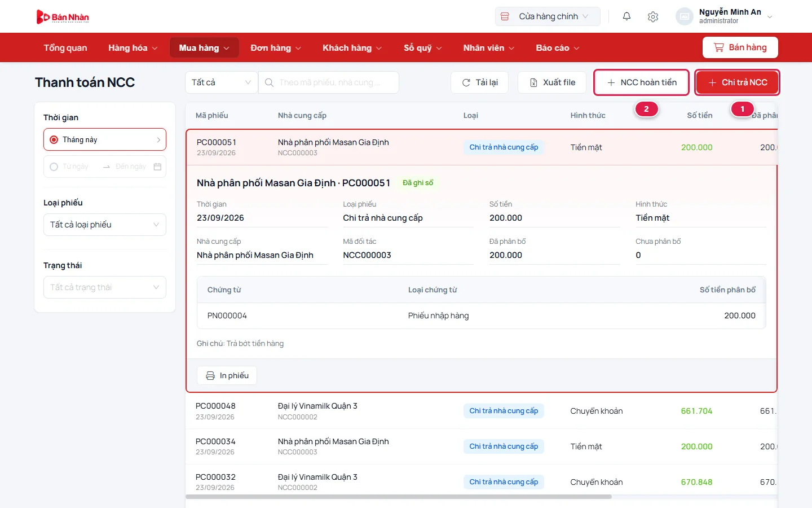Click the In phiếu print button
The image size is (812, 508).
click(x=227, y=375)
